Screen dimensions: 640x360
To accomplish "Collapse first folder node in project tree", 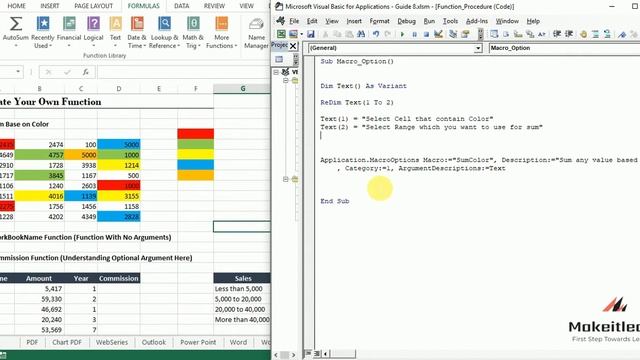I will click(x=286, y=80).
